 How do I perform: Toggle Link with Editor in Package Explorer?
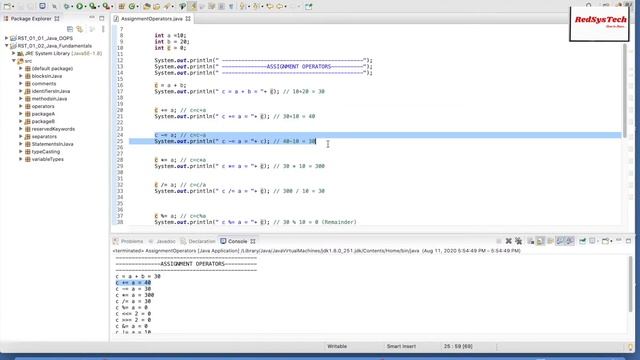(x=80, y=29)
